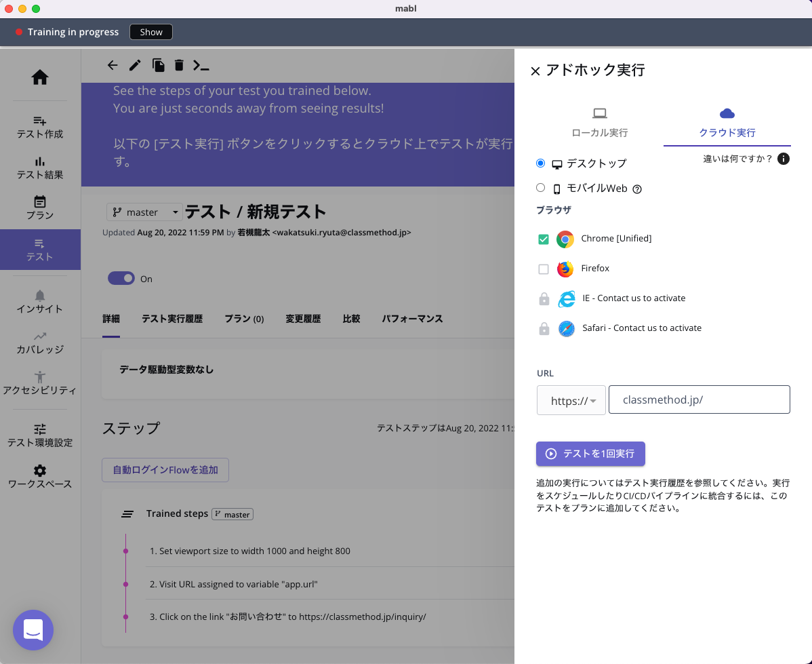Turn off the On toggle switch
Image resolution: width=812 pixels, height=664 pixels.
121,278
